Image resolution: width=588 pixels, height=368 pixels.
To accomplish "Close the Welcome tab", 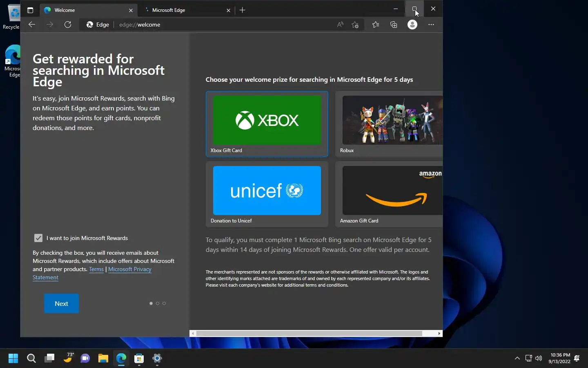I will 131,10.
